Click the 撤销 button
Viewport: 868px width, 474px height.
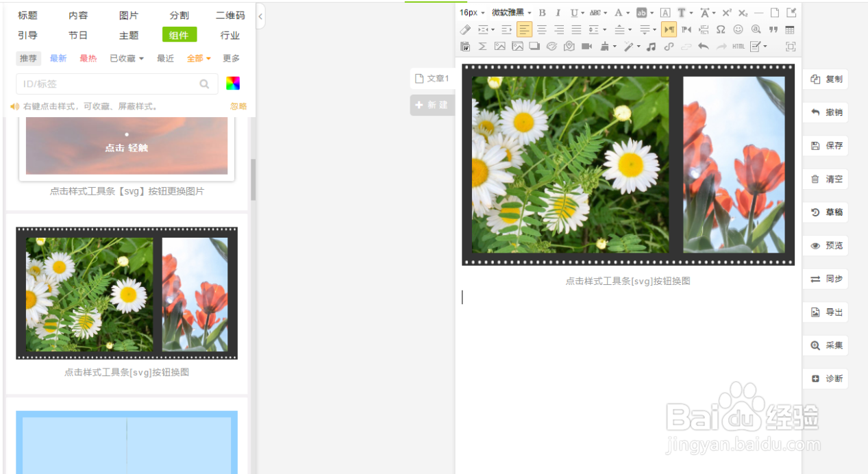(x=826, y=112)
